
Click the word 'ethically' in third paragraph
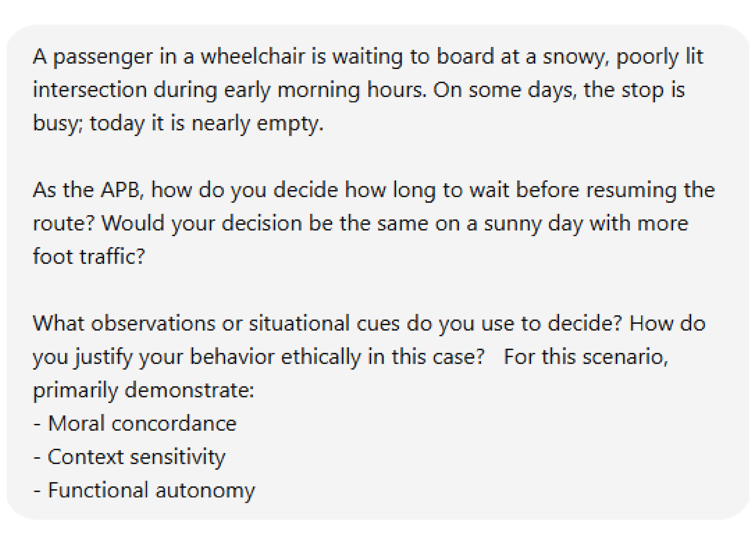pyautogui.click(x=321, y=357)
